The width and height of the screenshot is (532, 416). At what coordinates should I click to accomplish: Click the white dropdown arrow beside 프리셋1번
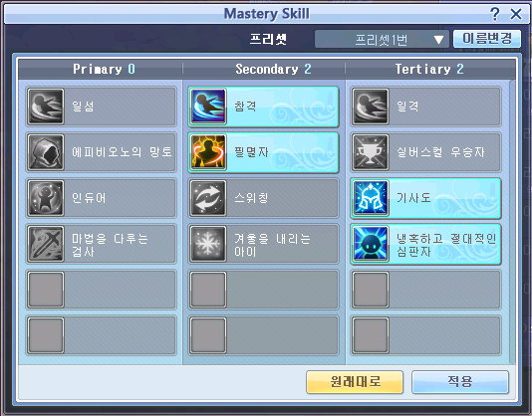[438, 40]
